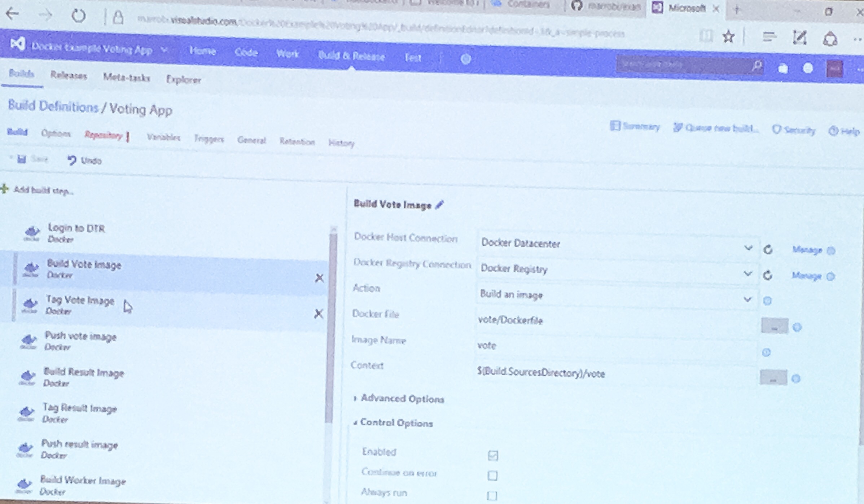
Task: Open the Work menu
Action: tap(288, 54)
